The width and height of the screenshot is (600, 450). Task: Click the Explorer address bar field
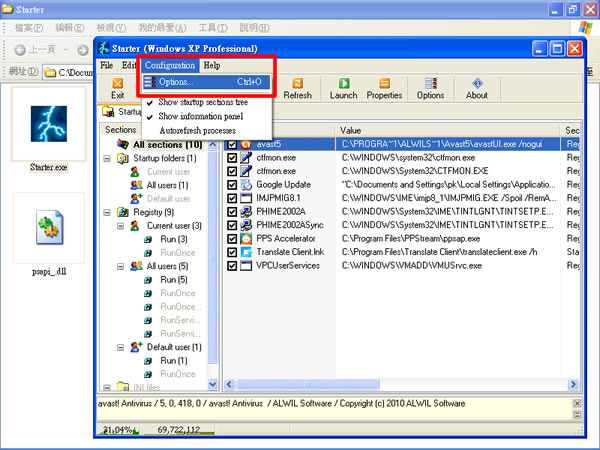[x=68, y=72]
